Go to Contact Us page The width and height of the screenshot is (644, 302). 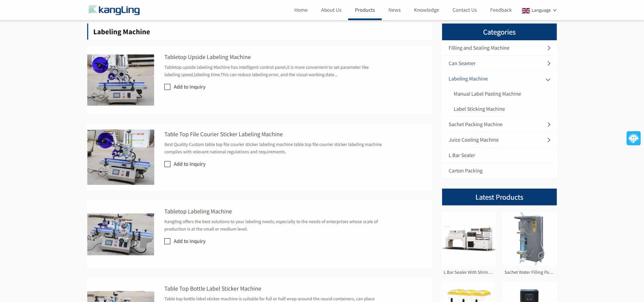tap(465, 10)
